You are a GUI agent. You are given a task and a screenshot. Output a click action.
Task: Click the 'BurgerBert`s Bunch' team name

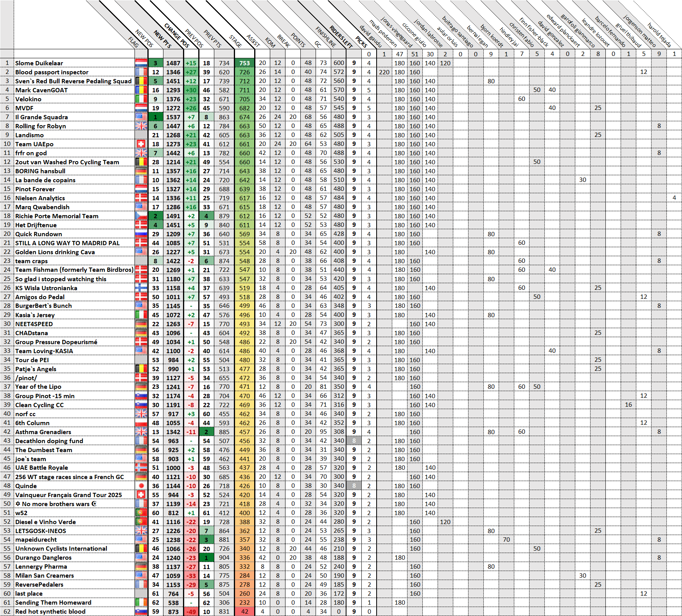tap(43, 306)
